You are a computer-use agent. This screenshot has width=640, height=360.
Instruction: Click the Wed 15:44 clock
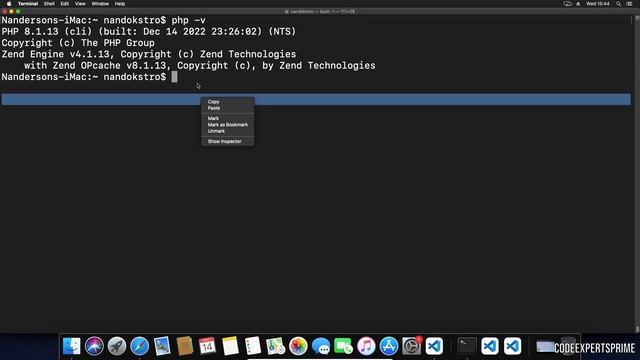(598, 4)
